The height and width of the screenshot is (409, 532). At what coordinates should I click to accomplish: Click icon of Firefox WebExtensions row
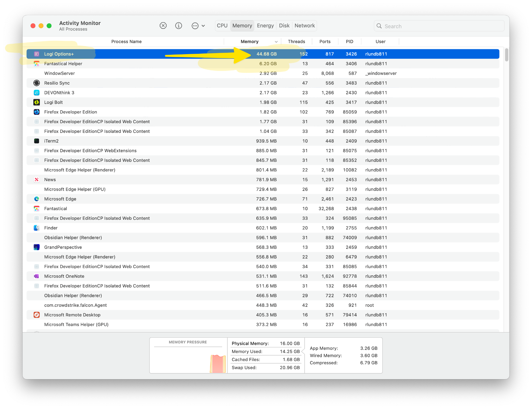(x=37, y=151)
